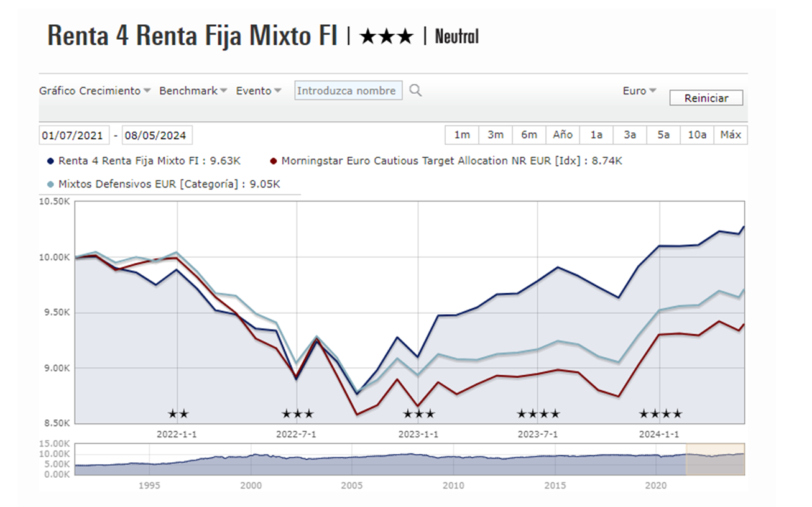The width and height of the screenshot is (812, 507).
Task: Click the 2000 label on overview timeline
Action: pyautogui.click(x=251, y=485)
